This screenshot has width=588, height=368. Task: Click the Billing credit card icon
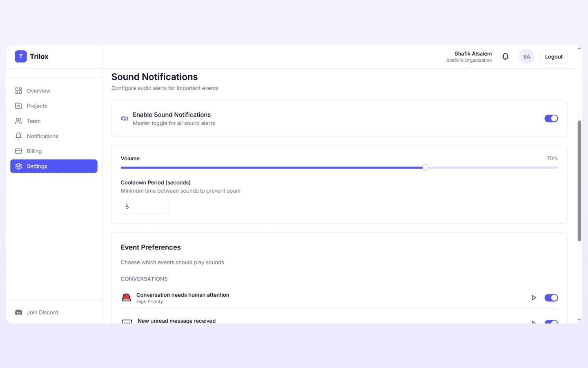19,151
